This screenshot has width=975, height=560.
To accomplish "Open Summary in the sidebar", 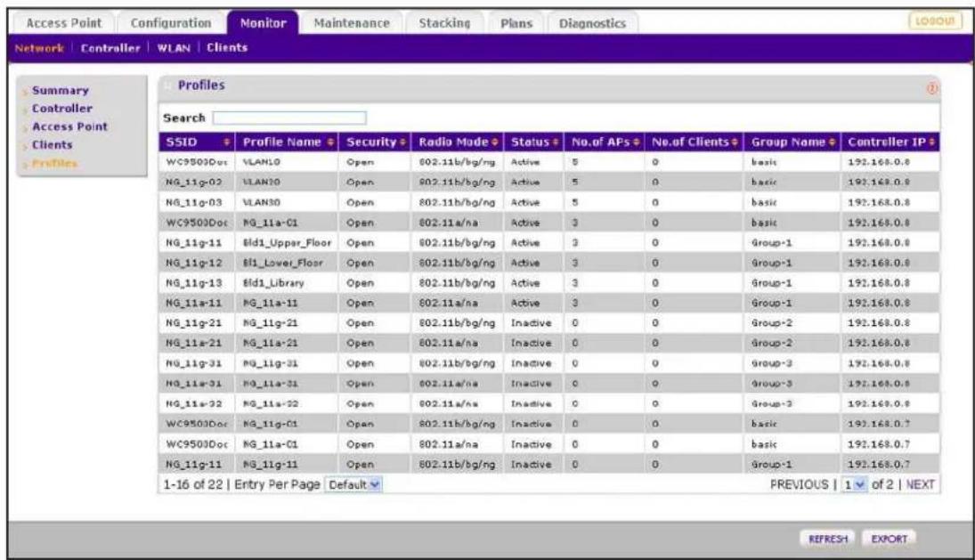I will 61,91.
